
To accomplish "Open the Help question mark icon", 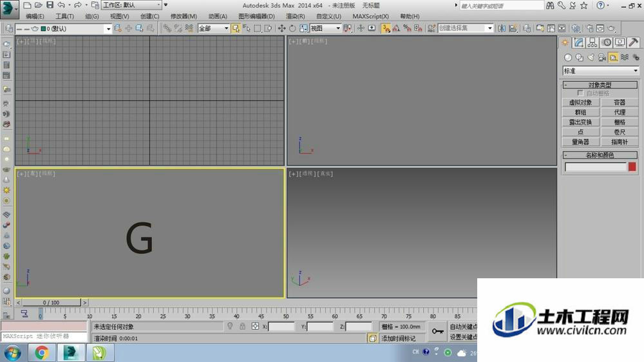I will click(600, 5).
